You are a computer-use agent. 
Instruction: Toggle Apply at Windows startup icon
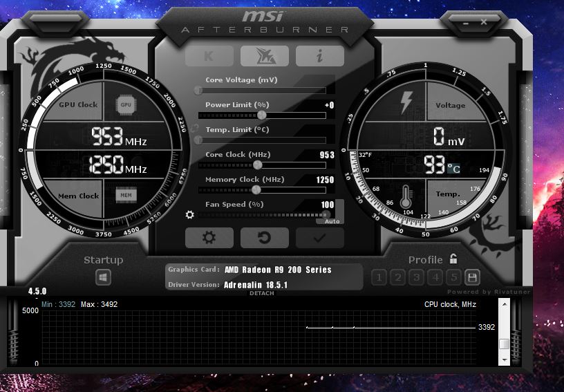pyautogui.click(x=103, y=277)
